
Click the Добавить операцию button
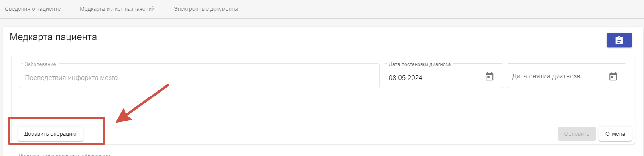(x=50, y=134)
